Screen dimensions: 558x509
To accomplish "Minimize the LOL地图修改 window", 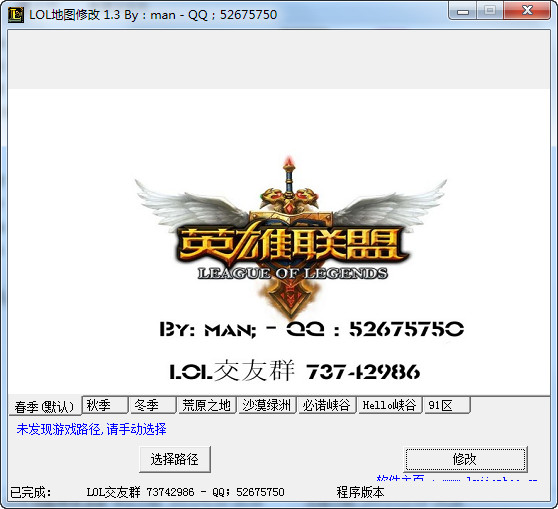I will 463,11.
